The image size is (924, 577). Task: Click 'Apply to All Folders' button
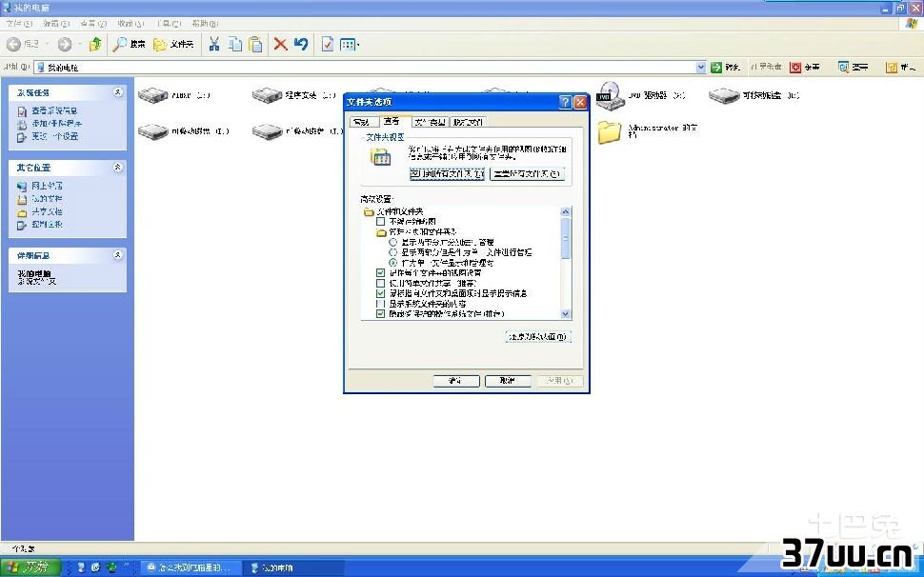(x=447, y=173)
